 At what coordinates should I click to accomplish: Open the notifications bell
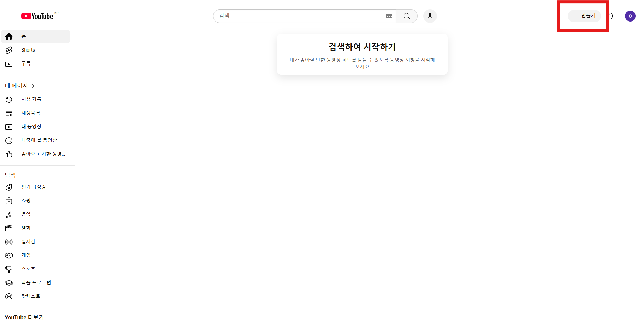[x=611, y=16]
